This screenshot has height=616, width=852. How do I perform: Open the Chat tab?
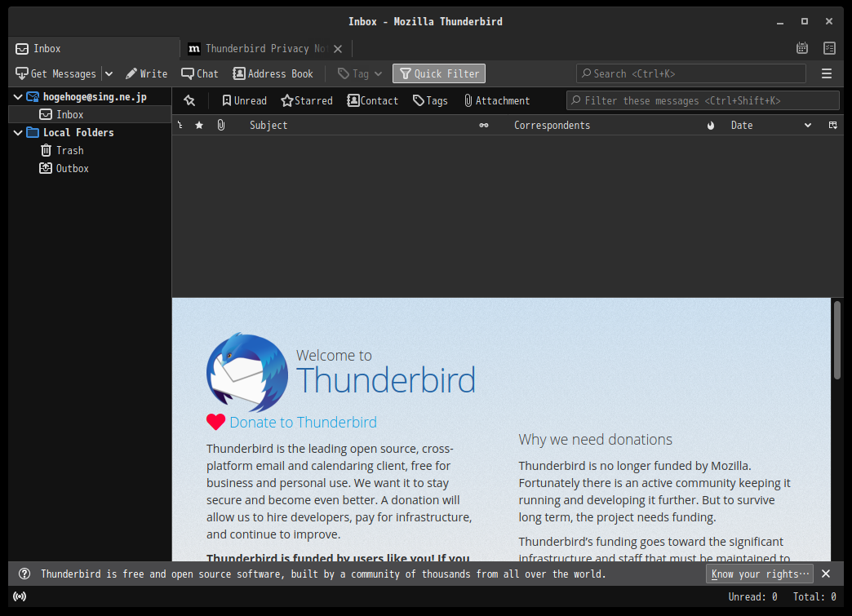pos(200,73)
